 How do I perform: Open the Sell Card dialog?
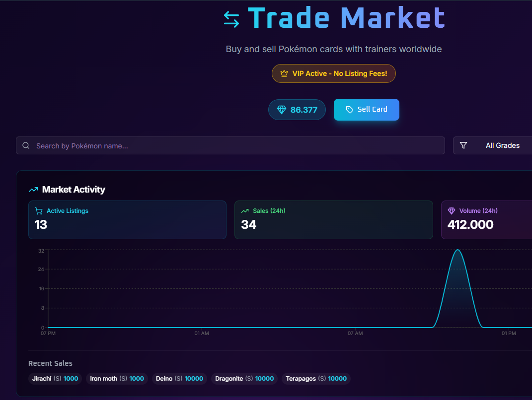pos(367,110)
